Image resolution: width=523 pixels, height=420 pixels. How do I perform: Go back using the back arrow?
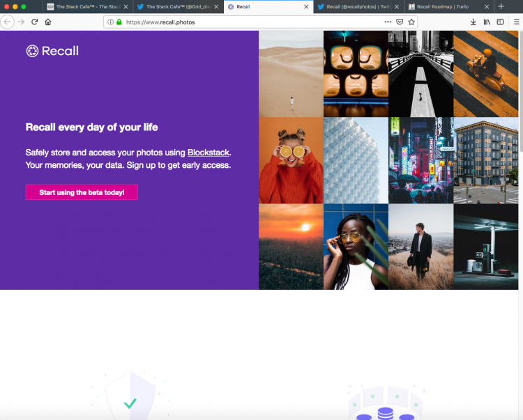(x=7, y=22)
